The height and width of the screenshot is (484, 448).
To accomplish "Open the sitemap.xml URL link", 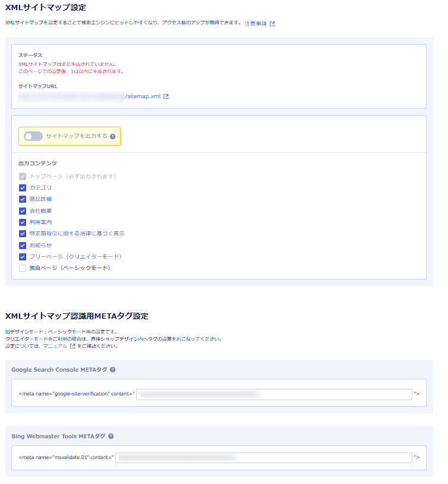I will point(143,96).
